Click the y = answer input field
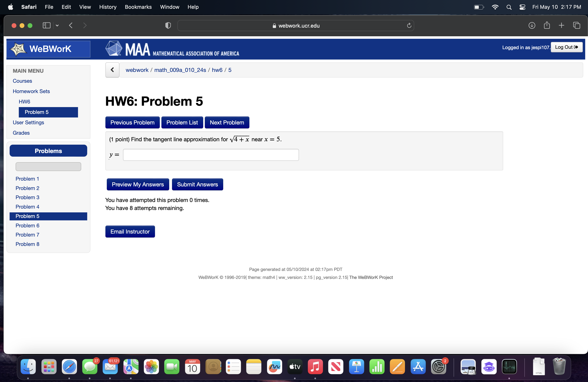Viewport: 588px width, 382px height. point(211,155)
